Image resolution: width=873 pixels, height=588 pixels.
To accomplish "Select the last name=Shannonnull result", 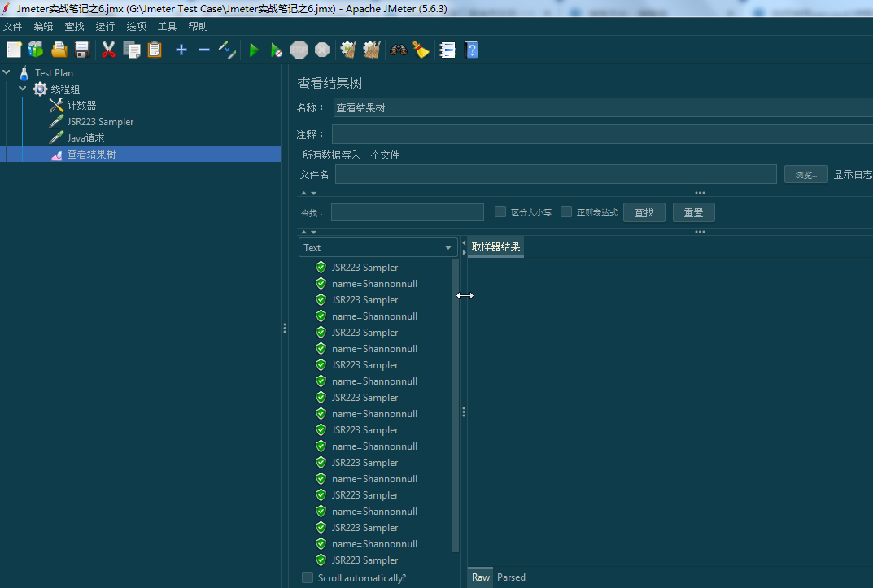I will (x=374, y=544).
